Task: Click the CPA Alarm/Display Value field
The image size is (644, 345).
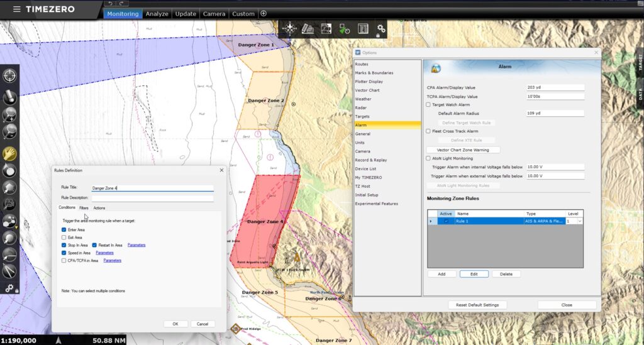Action: tap(555, 87)
